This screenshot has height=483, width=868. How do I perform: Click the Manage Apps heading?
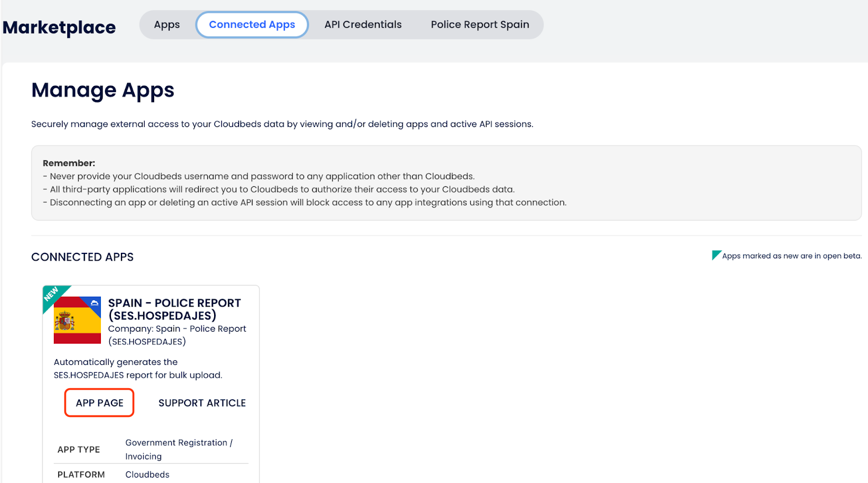pyautogui.click(x=103, y=90)
